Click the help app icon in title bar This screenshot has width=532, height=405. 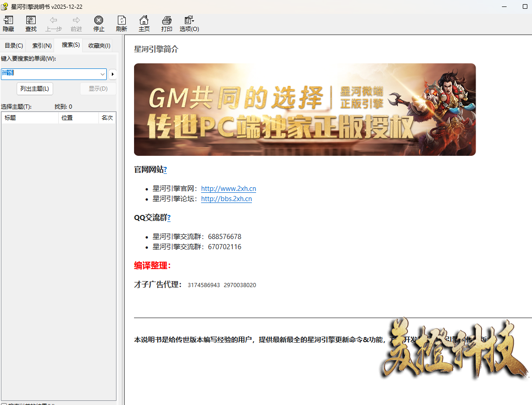click(5, 6)
